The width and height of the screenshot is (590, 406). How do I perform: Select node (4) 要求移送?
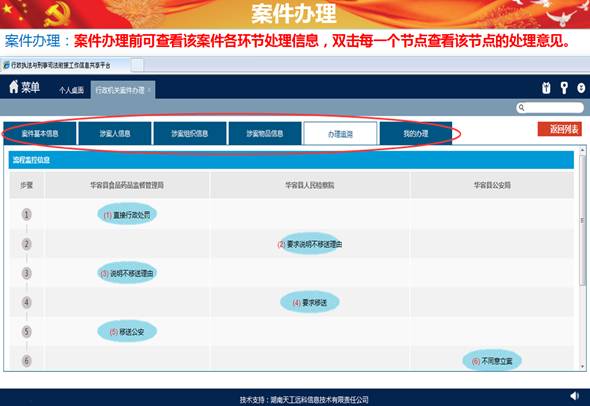[310, 302]
